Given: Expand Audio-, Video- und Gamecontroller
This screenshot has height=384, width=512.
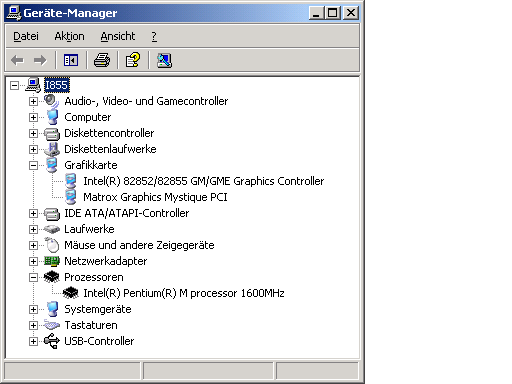Looking at the screenshot, I should (33, 101).
